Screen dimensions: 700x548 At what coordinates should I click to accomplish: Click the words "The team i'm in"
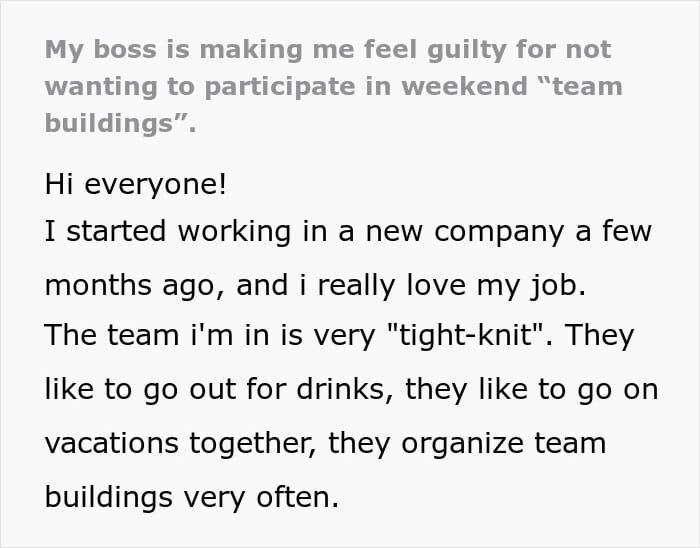pos(157,336)
